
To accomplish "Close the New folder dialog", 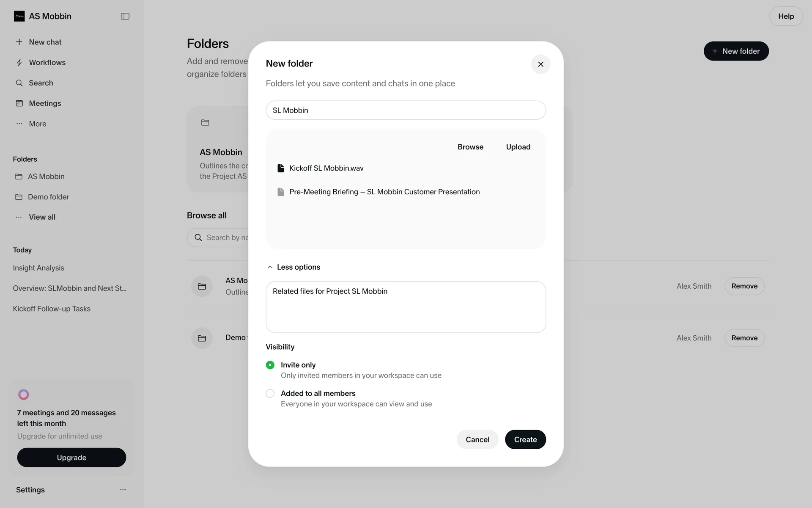I will coord(540,64).
